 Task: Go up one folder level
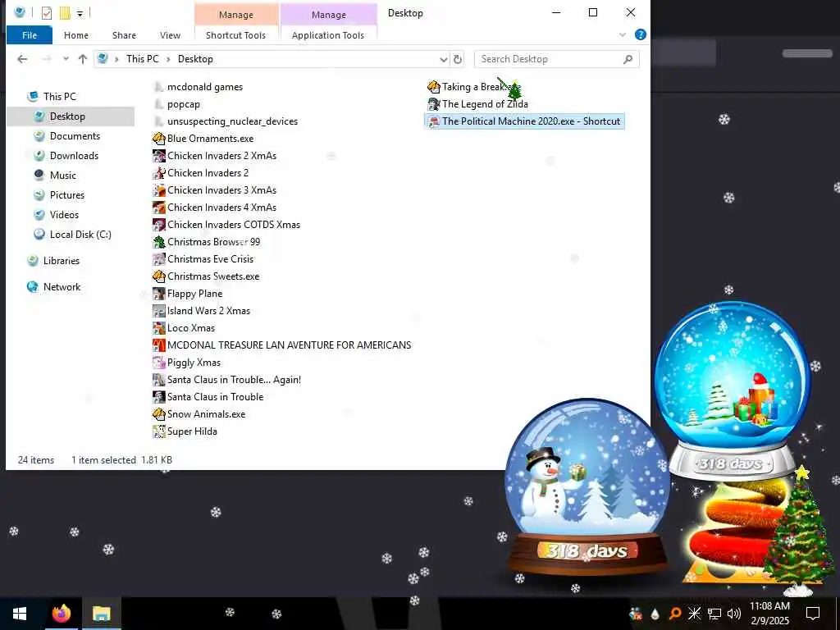point(83,59)
